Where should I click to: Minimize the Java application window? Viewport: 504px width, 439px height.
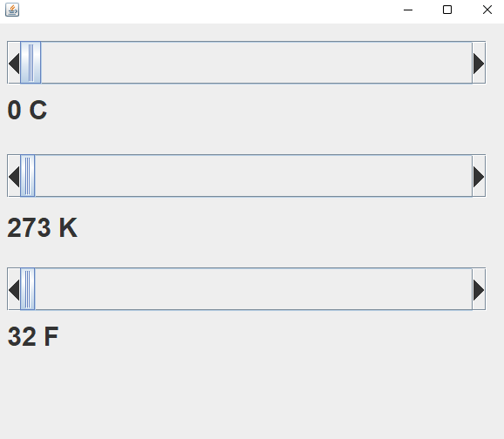coord(408,10)
